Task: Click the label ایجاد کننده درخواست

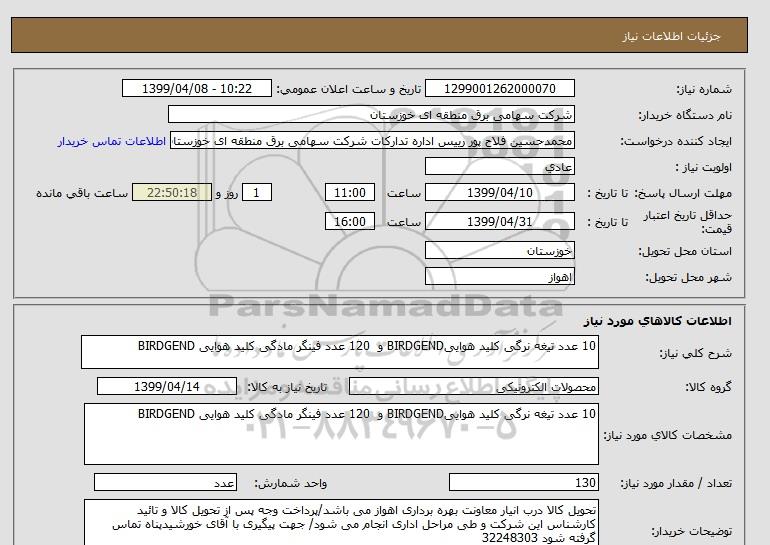Action: (676, 141)
